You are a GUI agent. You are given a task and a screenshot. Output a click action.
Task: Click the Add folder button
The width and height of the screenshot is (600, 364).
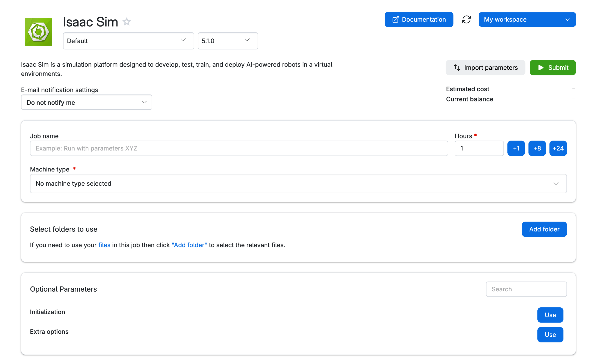coord(544,229)
